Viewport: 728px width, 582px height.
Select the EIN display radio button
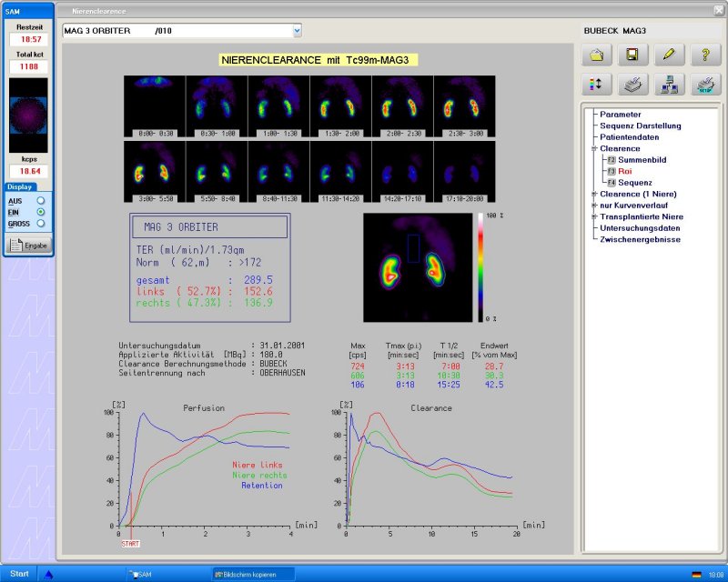40,211
